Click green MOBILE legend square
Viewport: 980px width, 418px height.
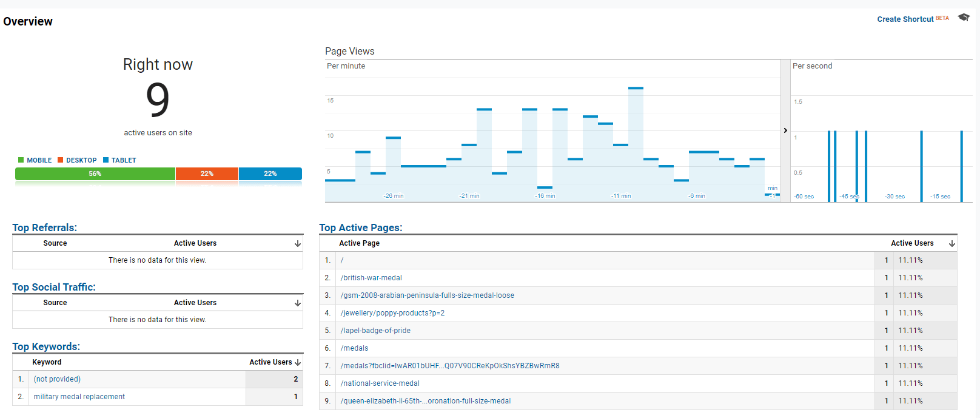pos(21,160)
